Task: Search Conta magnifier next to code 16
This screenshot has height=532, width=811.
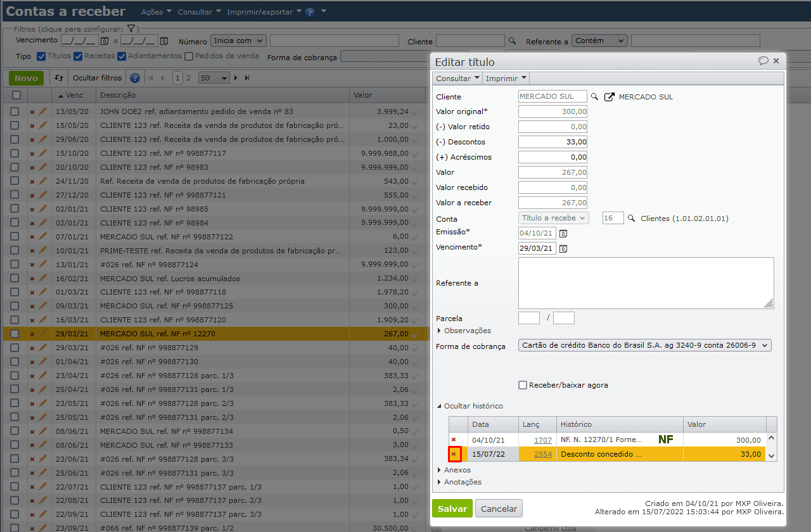Action: pyautogui.click(x=630, y=218)
